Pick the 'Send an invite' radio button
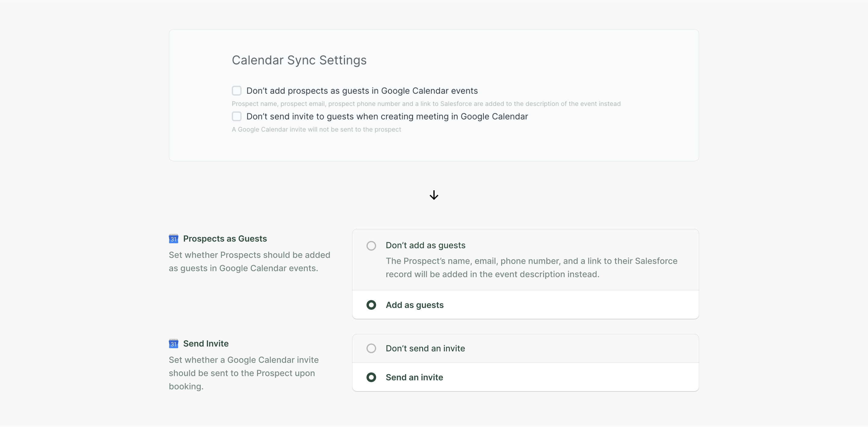Screen dimensions: 868x427 (x=371, y=377)
